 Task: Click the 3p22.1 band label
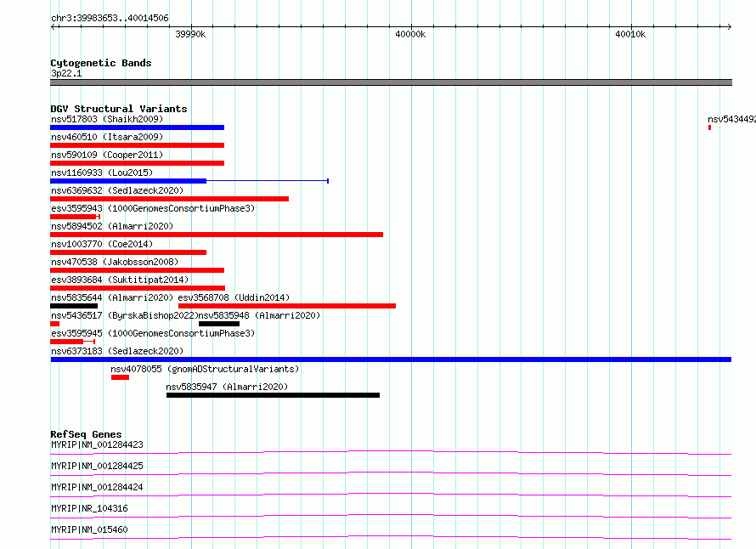[66, 73]
